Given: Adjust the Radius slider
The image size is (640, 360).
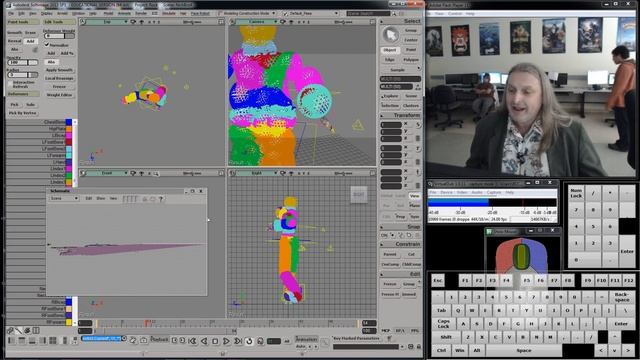Looking at the screenshot, I should click(x=23, y=75).
